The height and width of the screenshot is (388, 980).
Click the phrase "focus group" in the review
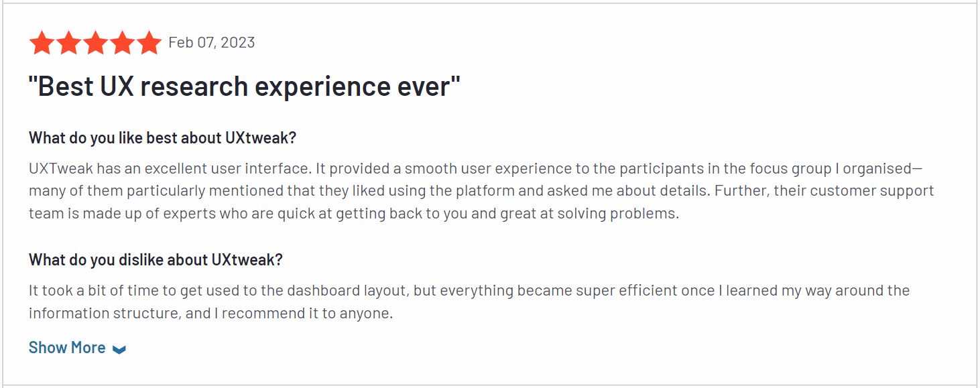coord(768,168)
